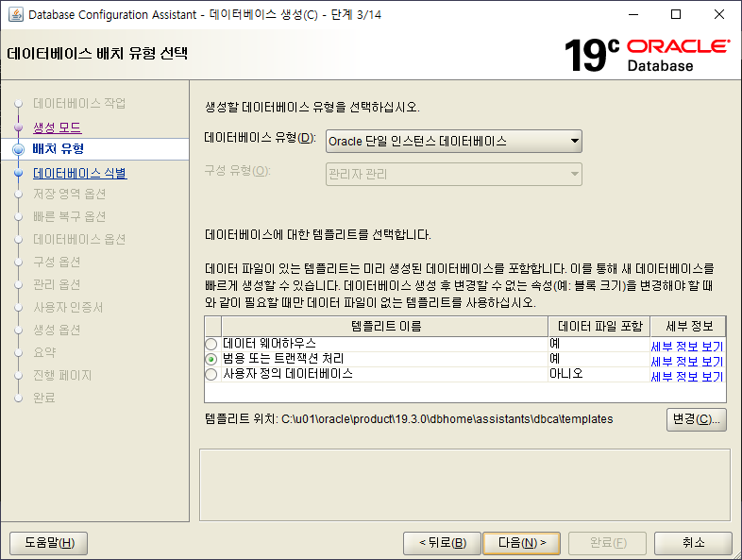Click the 완료(F) finish button
The height and width of the screenshot is (560, 742).
608,542
